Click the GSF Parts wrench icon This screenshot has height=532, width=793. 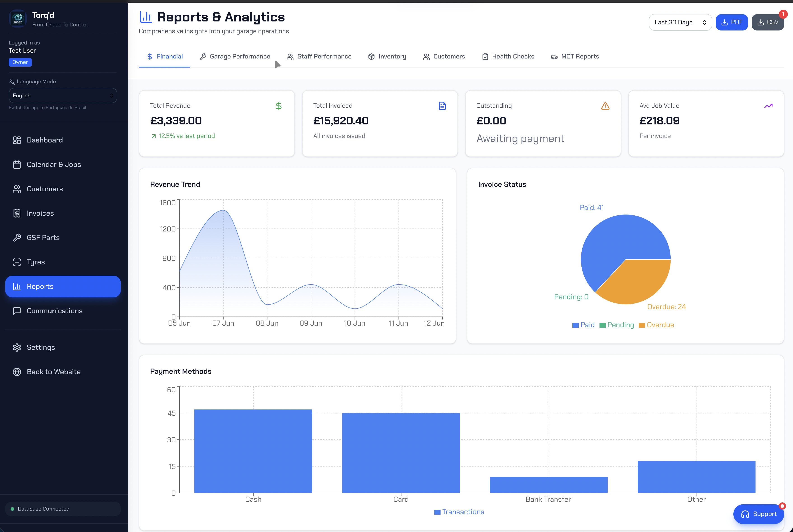click(17, 238)
